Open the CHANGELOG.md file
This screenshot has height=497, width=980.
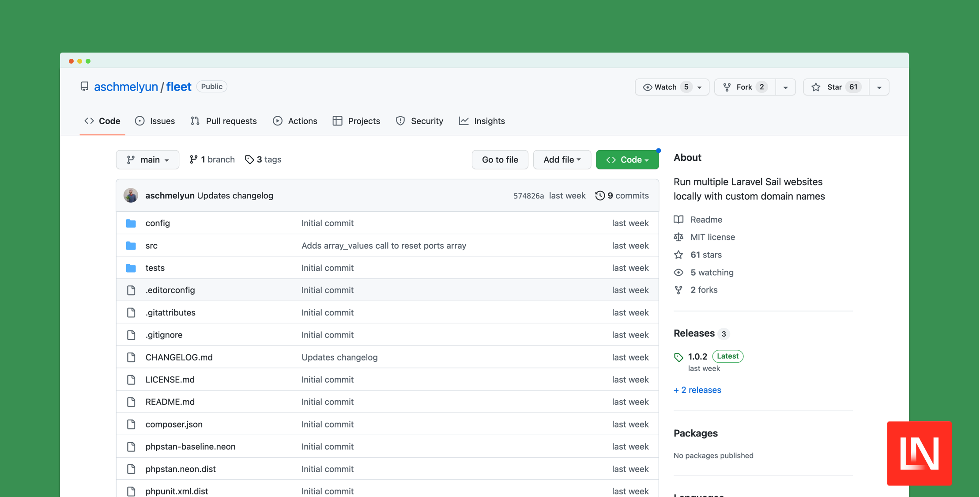[x=179, y=357]
